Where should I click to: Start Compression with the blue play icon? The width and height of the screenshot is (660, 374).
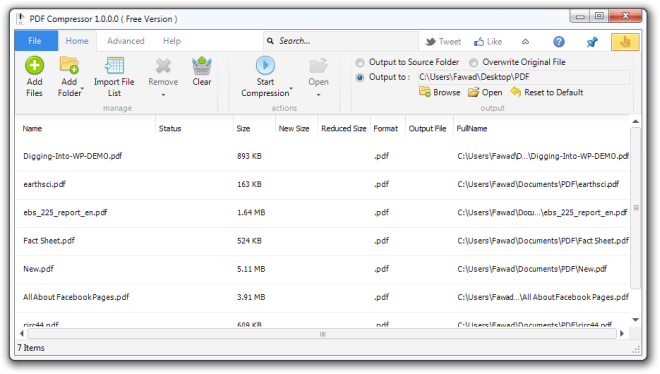pyautogui.click(x=265, y=65)
